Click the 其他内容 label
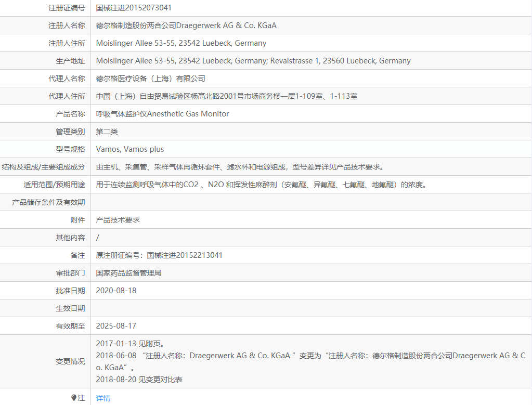Viewport: 532px width, 405px height. 71,238
